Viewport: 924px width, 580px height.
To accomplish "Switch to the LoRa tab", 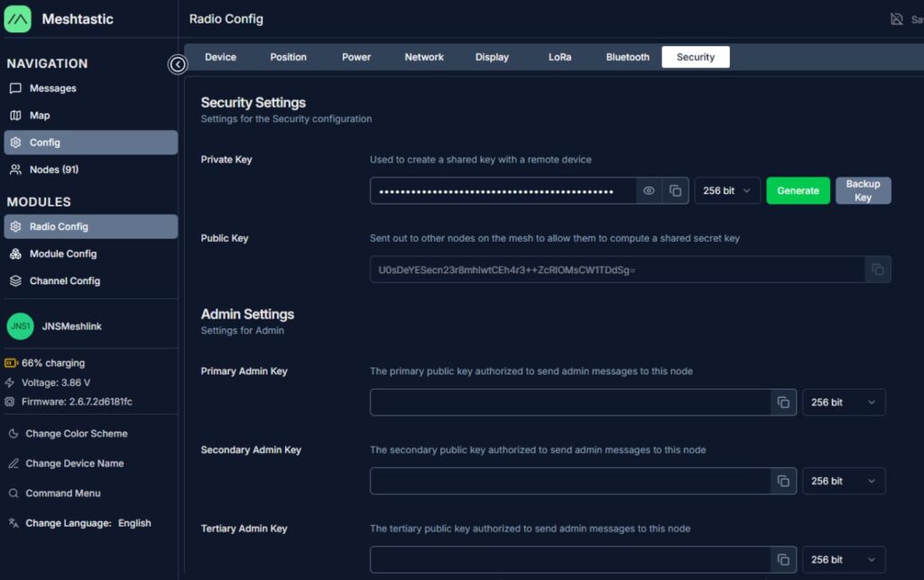I will pos(559,57).
